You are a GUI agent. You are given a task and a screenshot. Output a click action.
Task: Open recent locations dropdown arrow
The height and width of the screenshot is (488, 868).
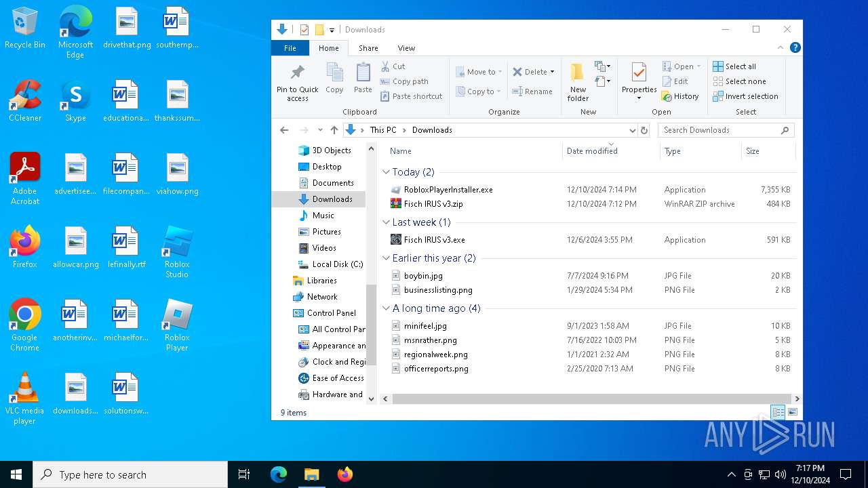pos(320,130)
